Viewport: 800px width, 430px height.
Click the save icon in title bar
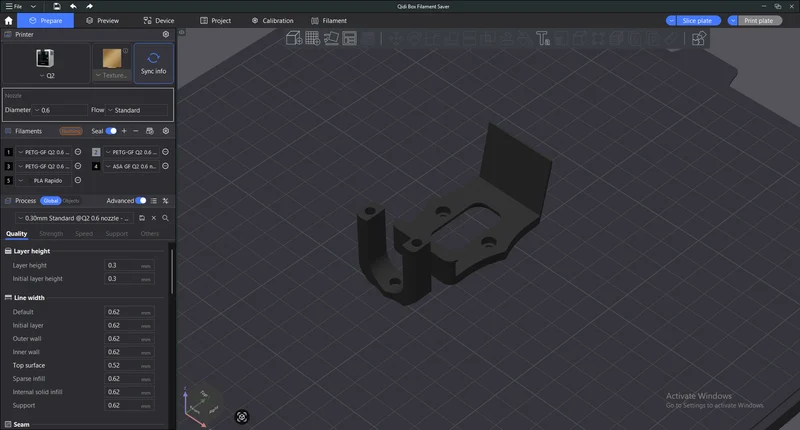tap(57, 6)
